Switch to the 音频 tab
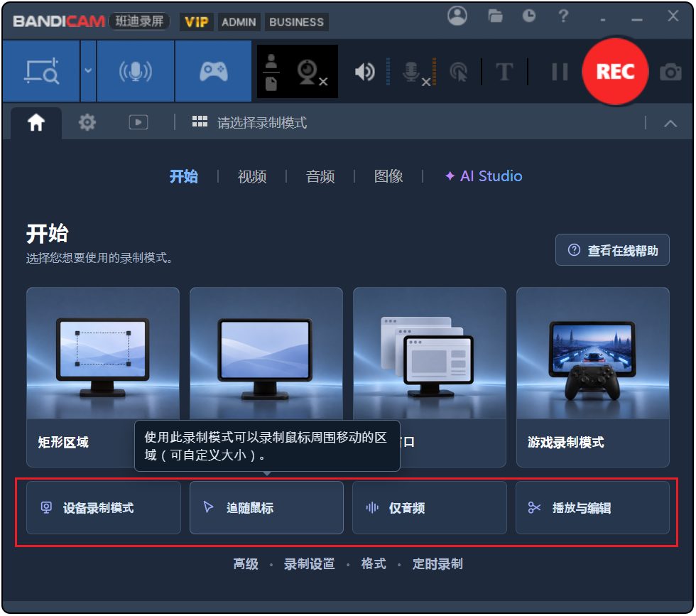This screenshot has width=696, height=616. pos(320,176)
